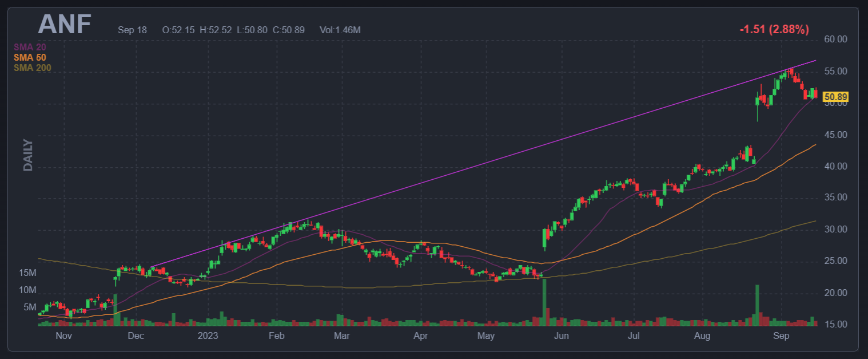Click the 45.00 price axis label
This screenshot has height=359, width=868.
pos(835,135)
